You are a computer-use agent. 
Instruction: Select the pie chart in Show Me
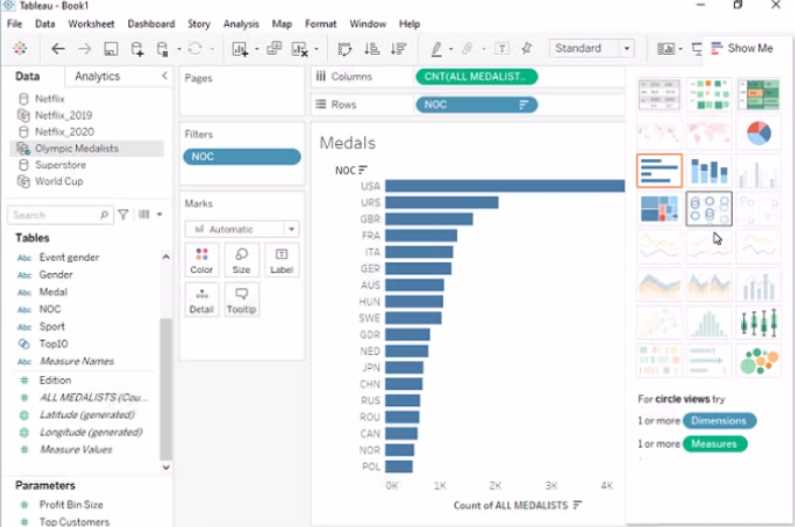[x=758, y=133]
